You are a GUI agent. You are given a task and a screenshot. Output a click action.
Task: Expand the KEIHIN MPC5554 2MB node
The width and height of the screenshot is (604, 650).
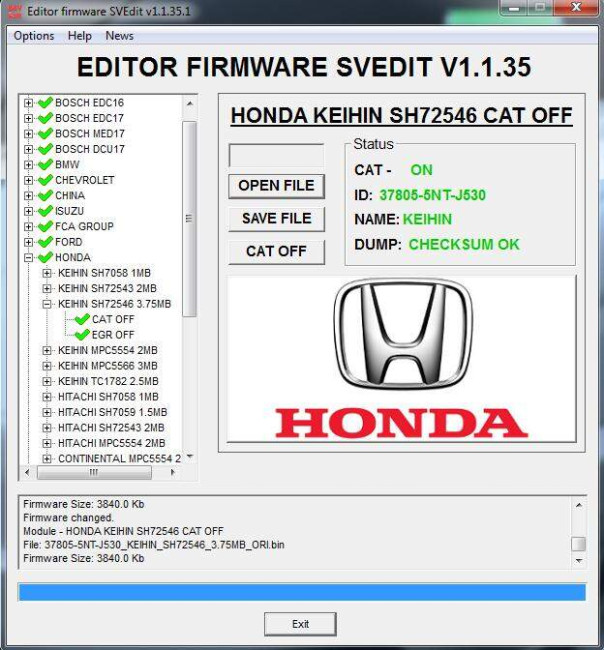47,351
